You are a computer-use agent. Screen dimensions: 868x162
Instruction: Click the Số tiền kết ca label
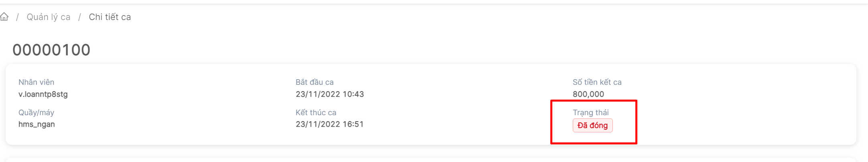(597, 82)
